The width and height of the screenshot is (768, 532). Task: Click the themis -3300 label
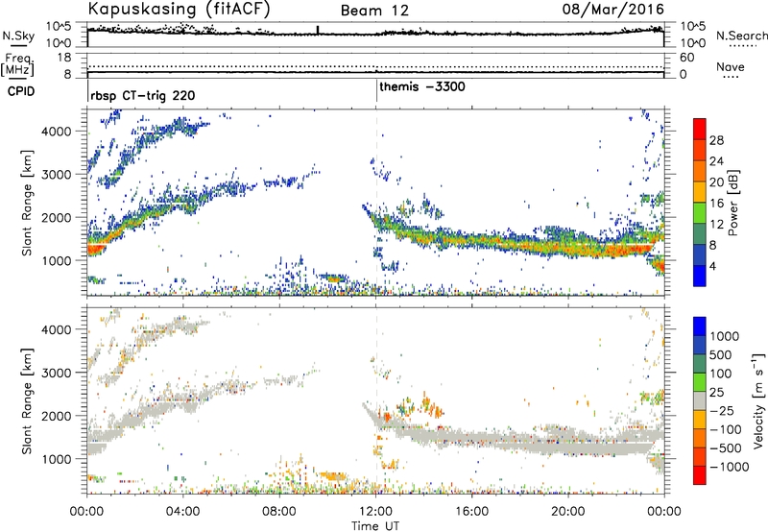click(422, 86)
